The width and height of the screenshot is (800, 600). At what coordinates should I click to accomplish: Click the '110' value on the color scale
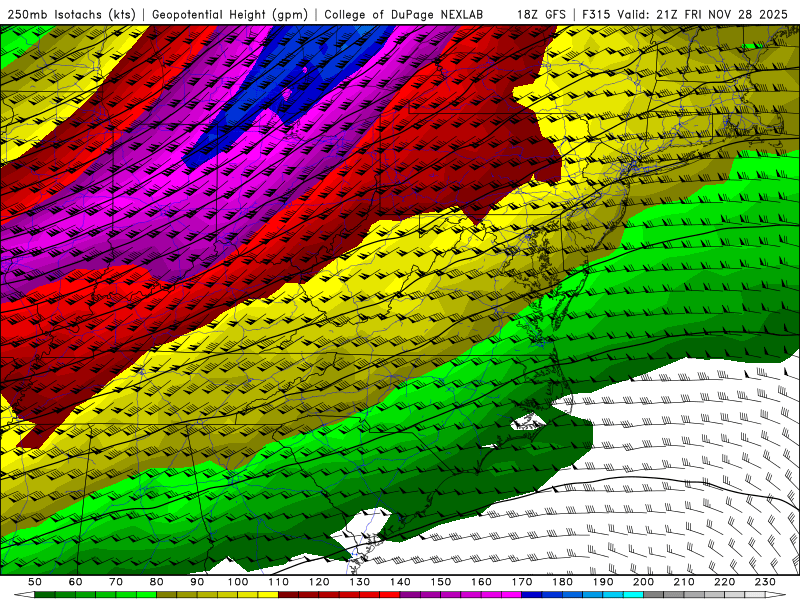click(279, 582)
